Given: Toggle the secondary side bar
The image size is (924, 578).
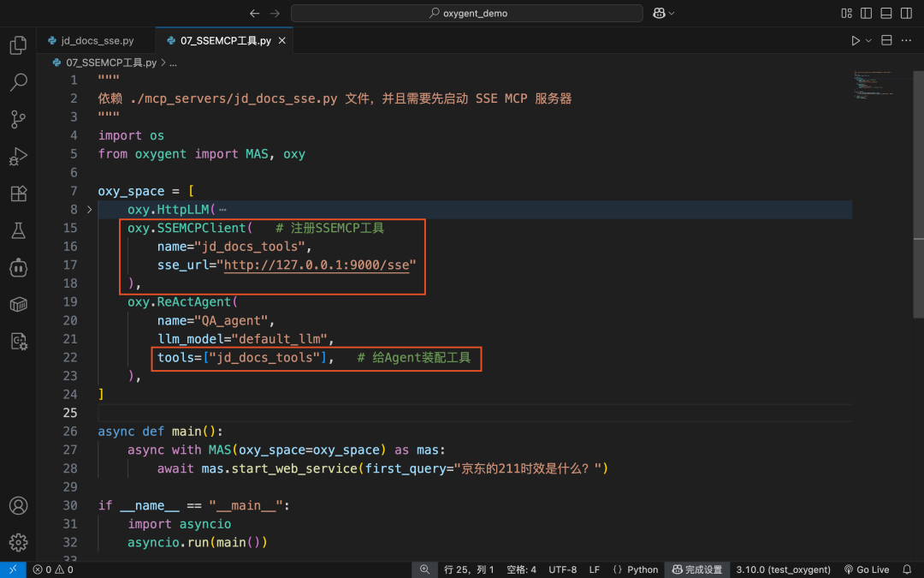Looking at the screenshot, I should pyautogui.click(x=906, y=13).
